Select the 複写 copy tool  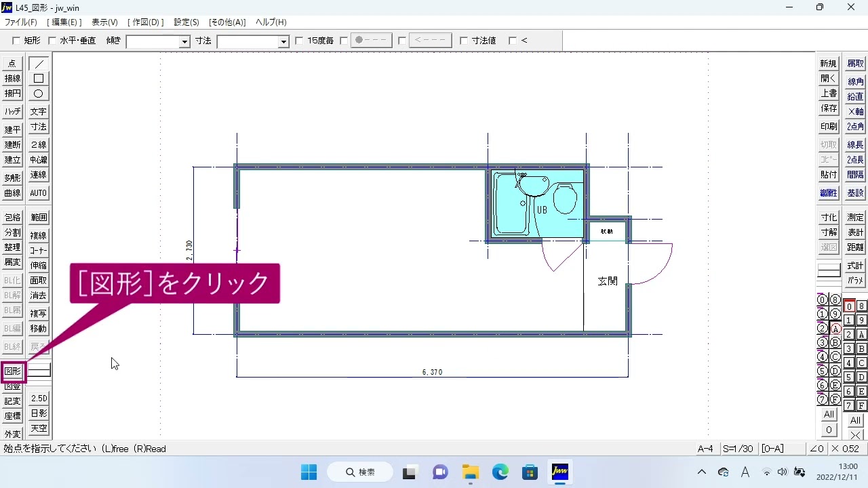tap(39, 314)
